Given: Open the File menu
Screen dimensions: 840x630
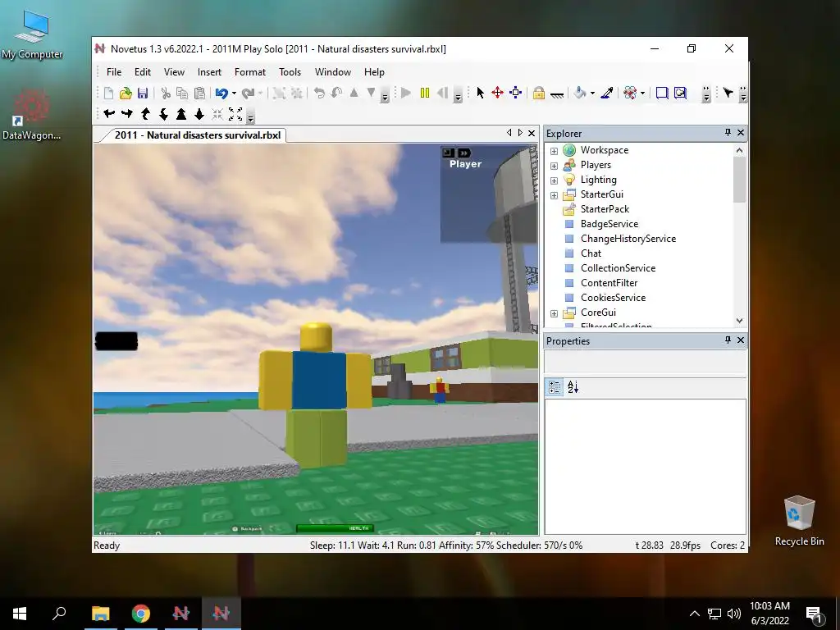Looking at the screenshot, I should (114, 72).
